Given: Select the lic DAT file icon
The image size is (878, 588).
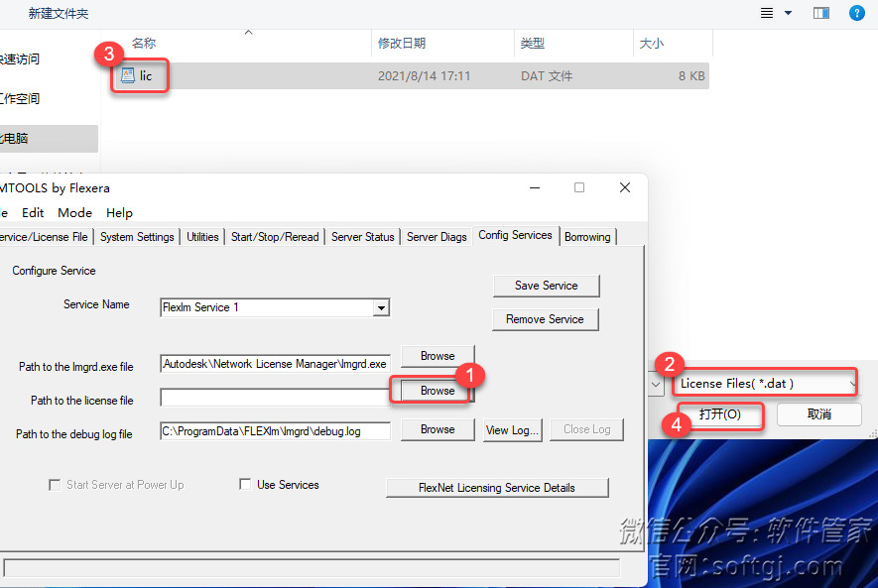Looking at the screenshot, I should 127,75.
